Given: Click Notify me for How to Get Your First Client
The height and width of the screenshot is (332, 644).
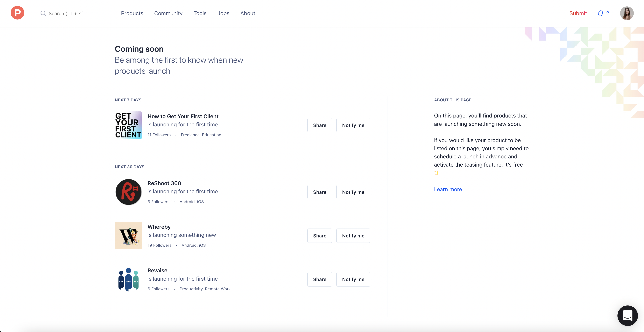Looking at the screenshot, I should (x=353, y=125).
